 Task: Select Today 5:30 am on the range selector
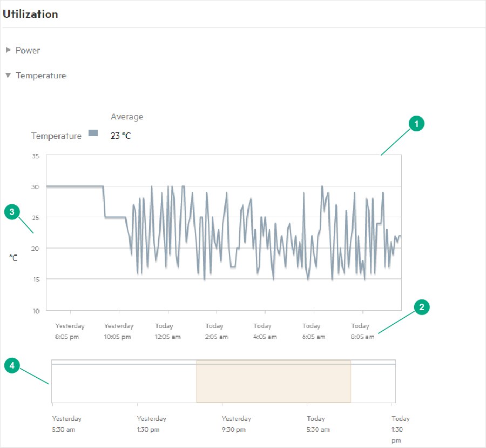pyautogui.click(x=318, y=424)
